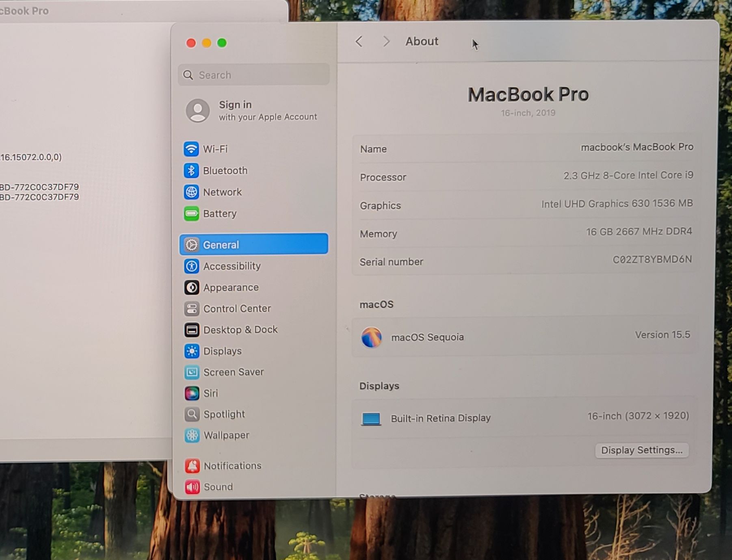Click the Display Settings button
Image resolution: width=732 pixels, height=560 pixels.
point(641,450)
